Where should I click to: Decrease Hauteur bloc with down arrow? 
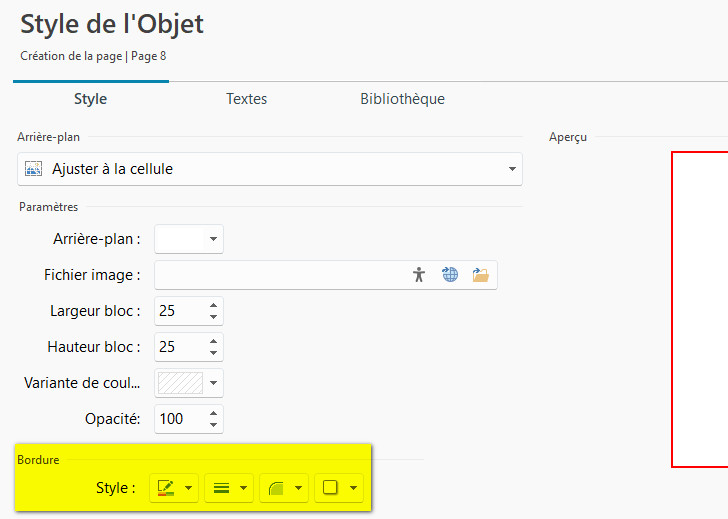(213, 353)
